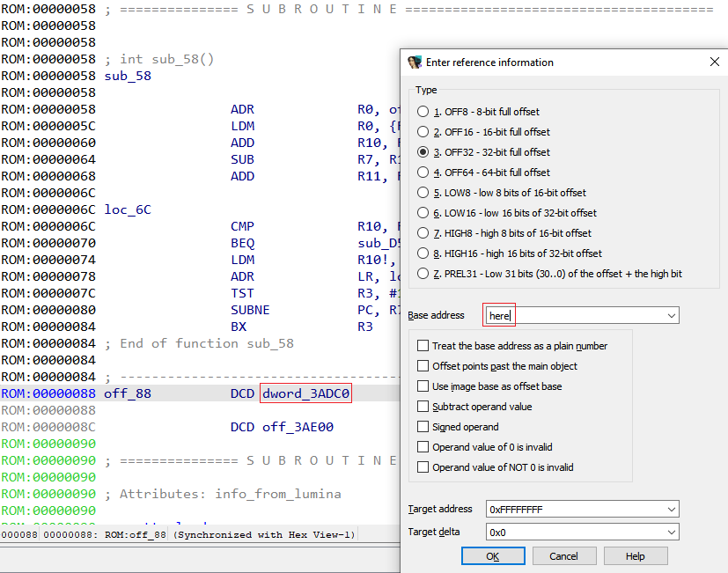Check the 'Subtract operand value' option

tap(423, 406)
